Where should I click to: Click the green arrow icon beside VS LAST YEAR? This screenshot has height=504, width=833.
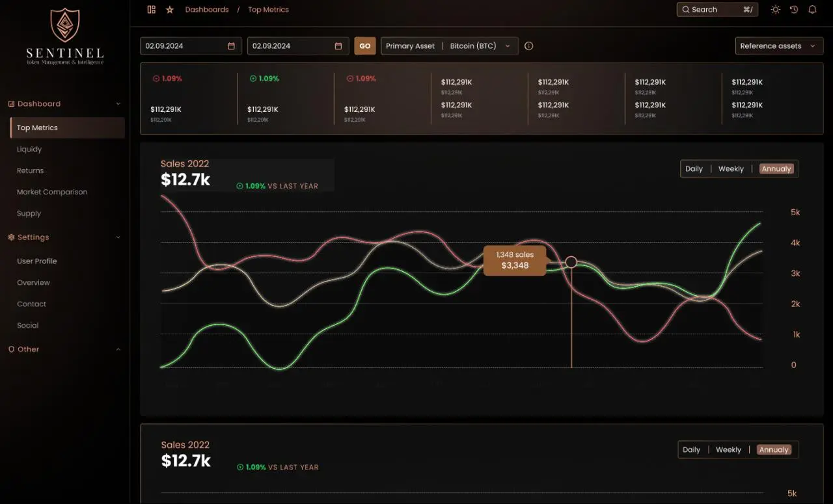pos(239,186)
